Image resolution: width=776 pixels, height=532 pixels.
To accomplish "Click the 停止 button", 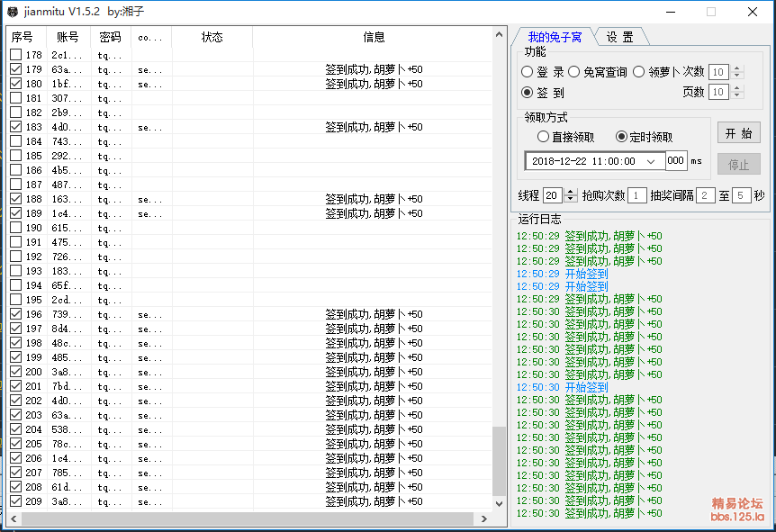I will (x=738, y=164).
